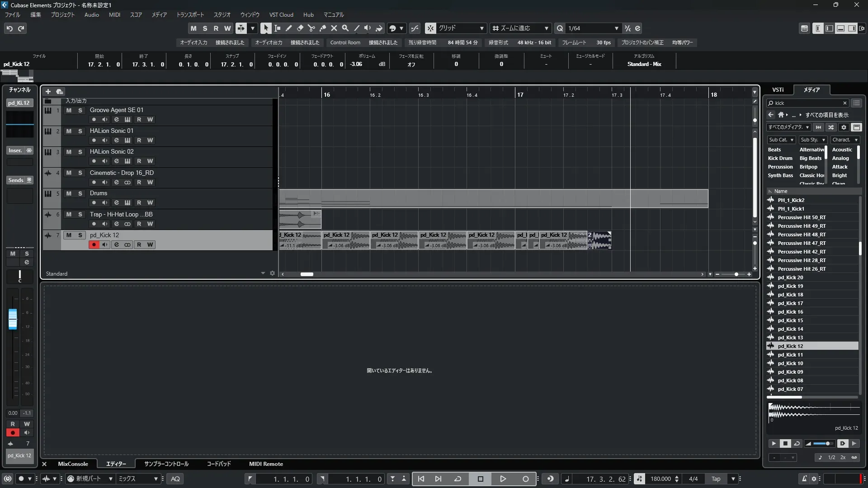
Task: Select the Mute X tool
Action: point(334,28)
